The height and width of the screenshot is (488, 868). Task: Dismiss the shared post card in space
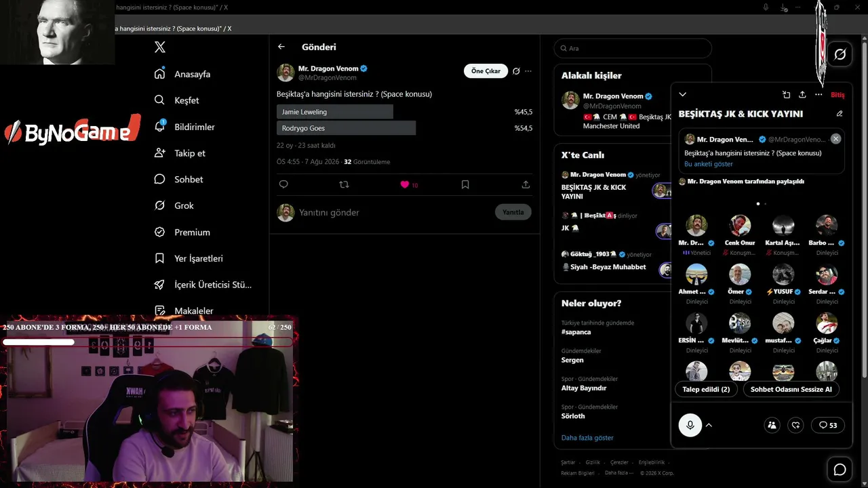click(x=835, y=138)
